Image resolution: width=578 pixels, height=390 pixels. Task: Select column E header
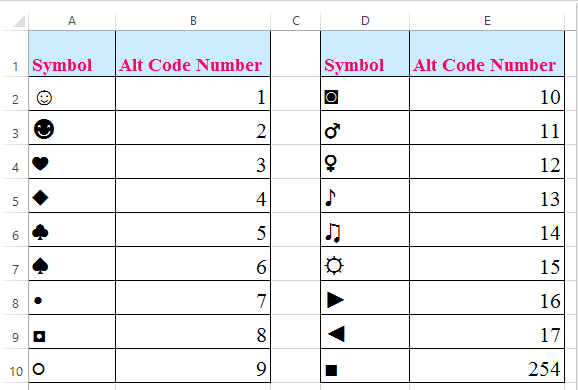487,21
